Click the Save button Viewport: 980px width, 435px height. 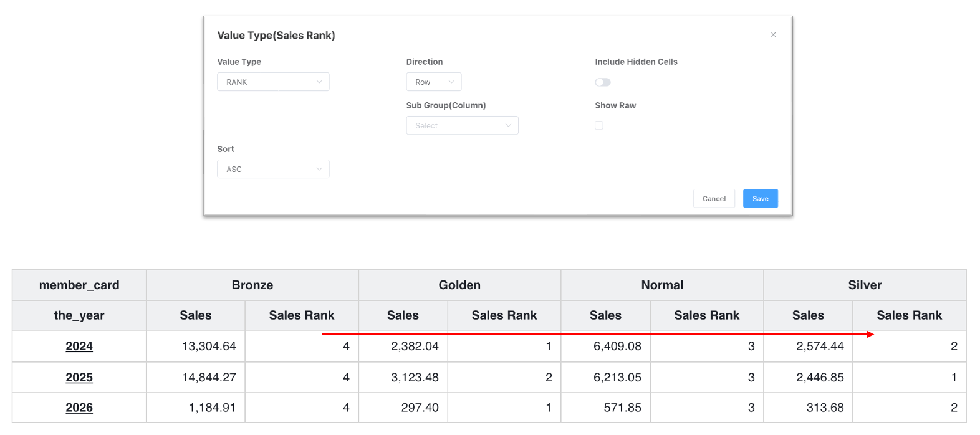click(x=760, y=198)
